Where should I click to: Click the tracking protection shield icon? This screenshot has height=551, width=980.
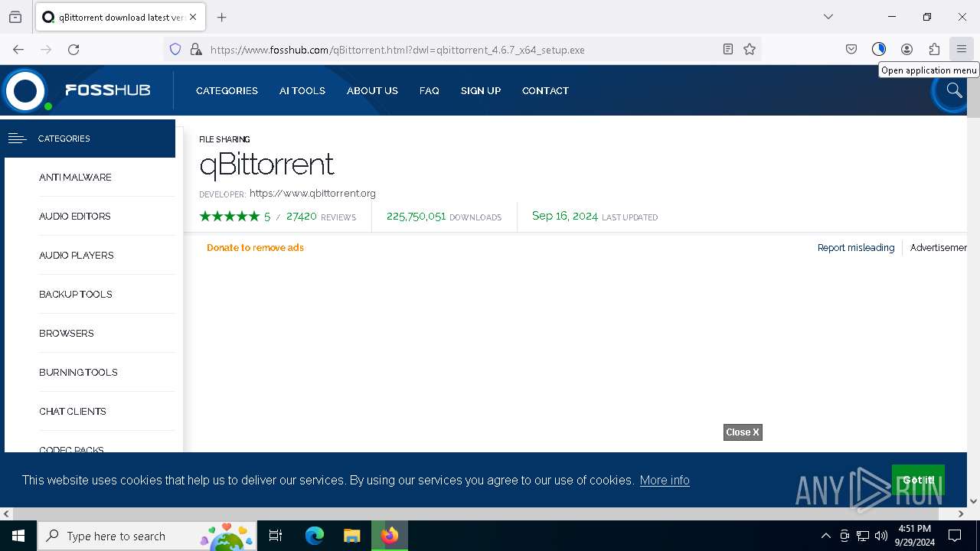click(175, 50)
